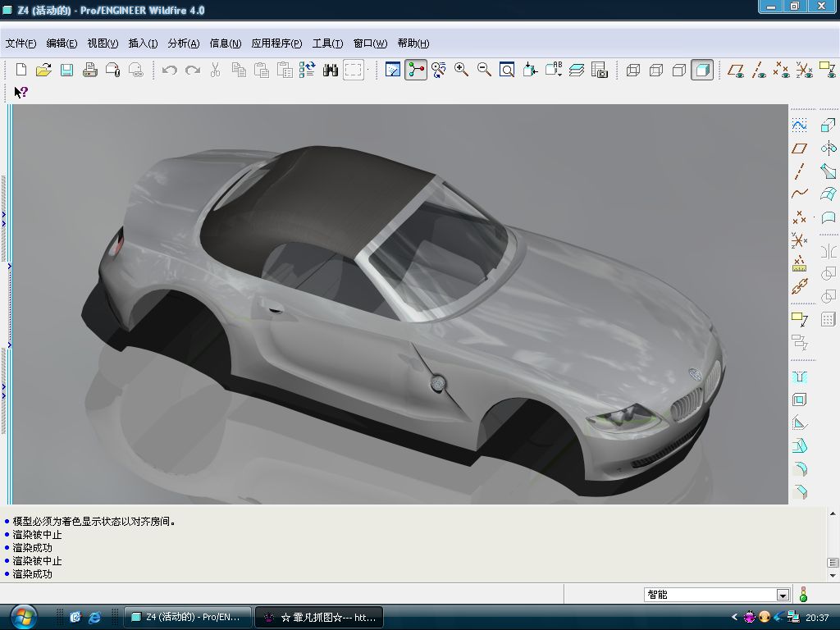Open an existing file via the folder icon
Image resolution: width=840 pixels, height=630 pixels.
click(44, 70)
